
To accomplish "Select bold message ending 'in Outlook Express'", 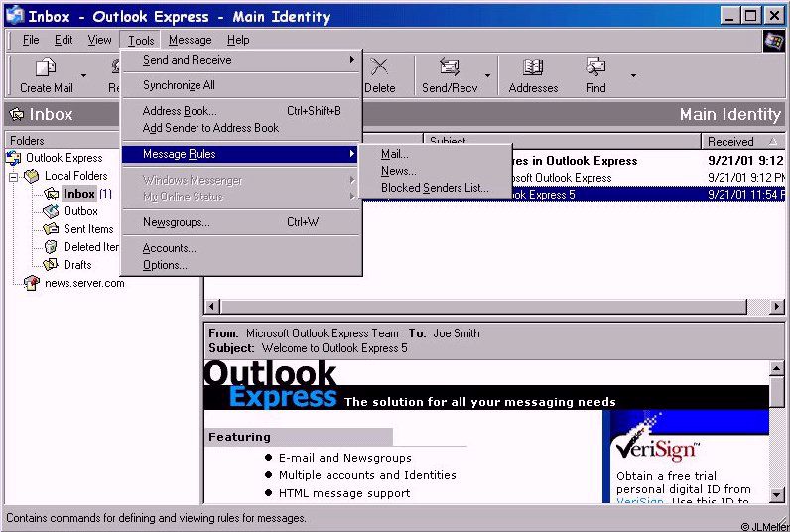I will click(647, 161).
